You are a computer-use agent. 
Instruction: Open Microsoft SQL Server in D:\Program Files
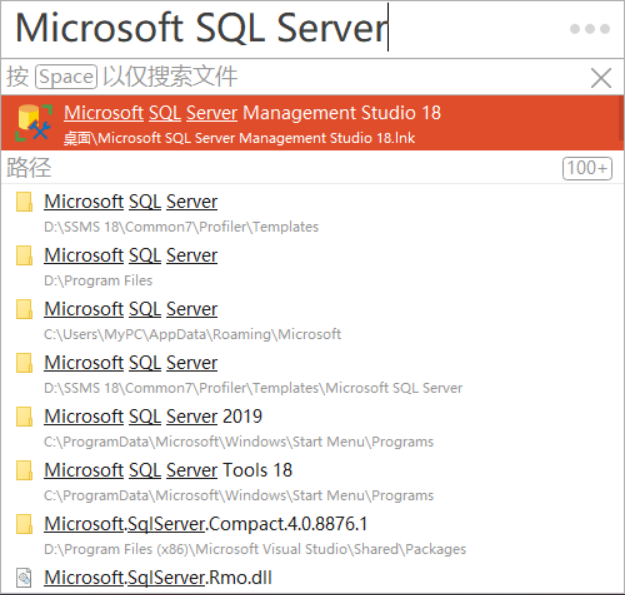(x=131, y=256)
